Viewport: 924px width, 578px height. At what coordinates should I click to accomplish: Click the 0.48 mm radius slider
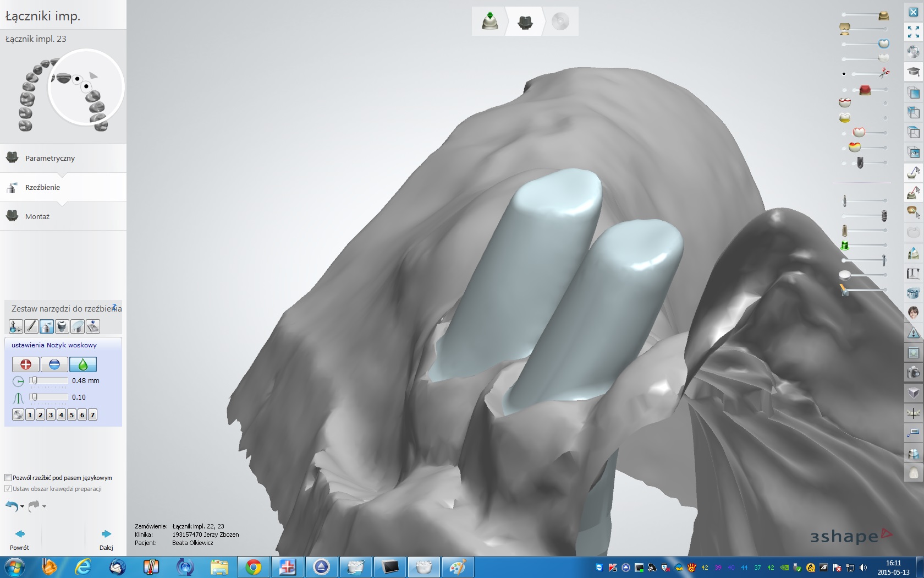pyautogui.click(x=48, y=381)
